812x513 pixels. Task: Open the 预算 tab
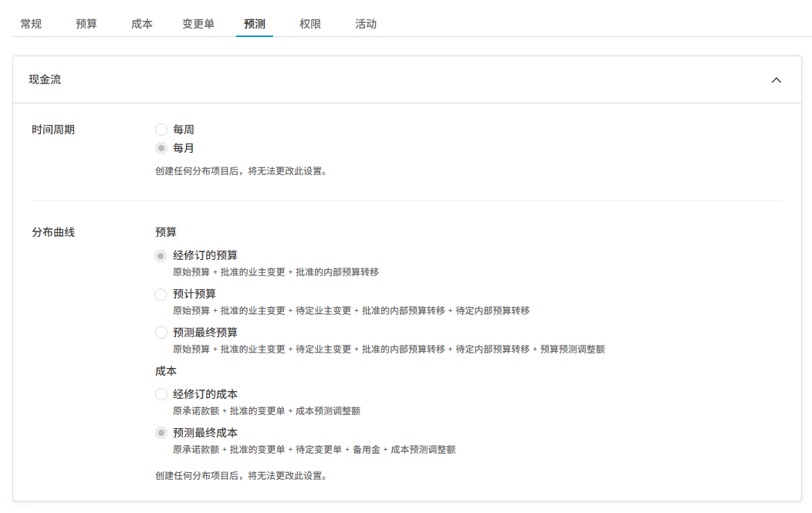(86, 24)
